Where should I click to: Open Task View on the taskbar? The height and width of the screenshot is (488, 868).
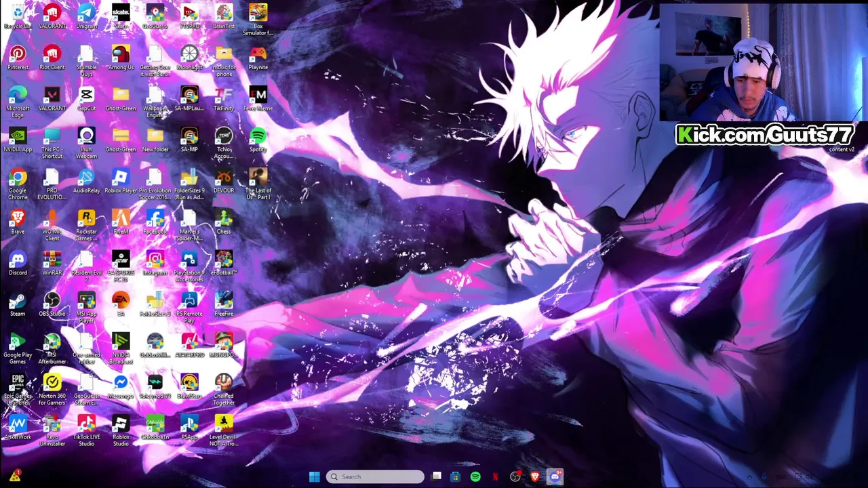[x=437, y=476]
